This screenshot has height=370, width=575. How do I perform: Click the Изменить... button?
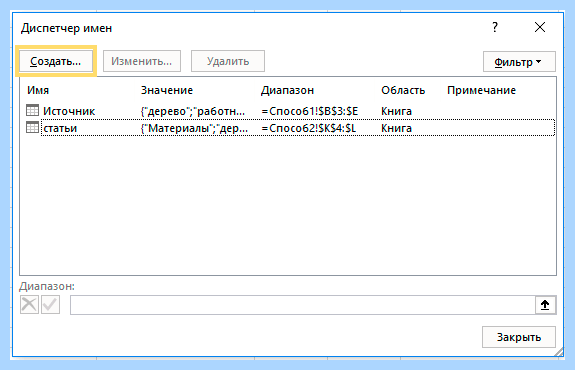142,61
